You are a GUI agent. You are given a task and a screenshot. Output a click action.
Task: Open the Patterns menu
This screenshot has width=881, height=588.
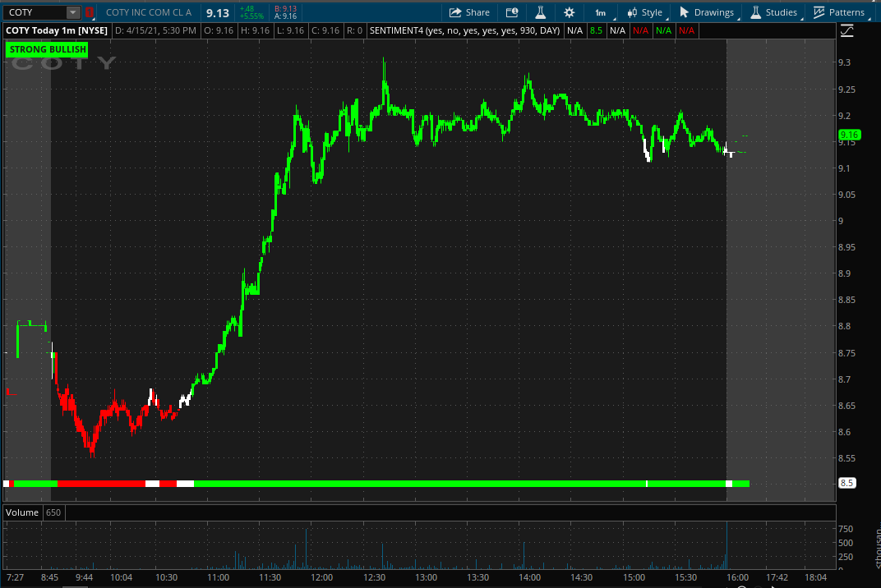tap(839, 12)
